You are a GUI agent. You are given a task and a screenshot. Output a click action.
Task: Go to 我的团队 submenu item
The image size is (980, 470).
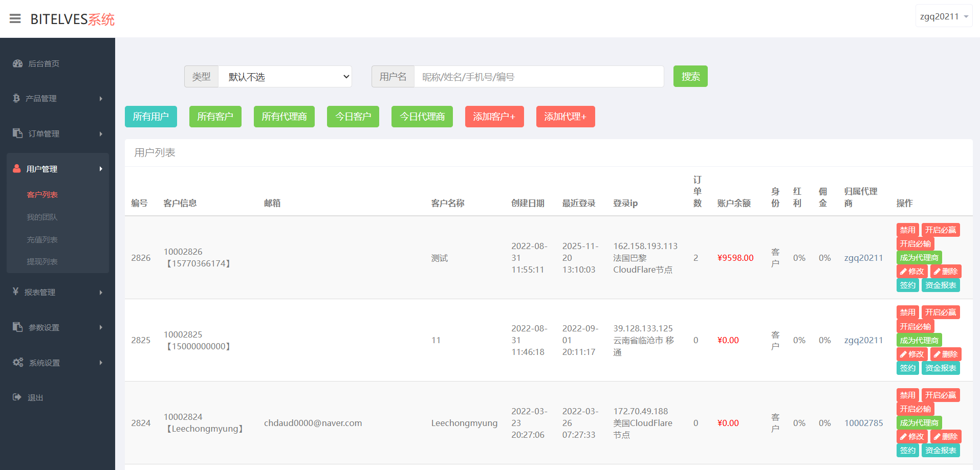point(42,217)
